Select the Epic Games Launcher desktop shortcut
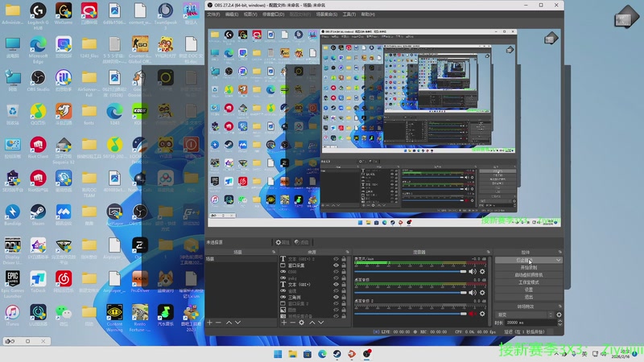 pyautogui.click(x=12, y=284)
